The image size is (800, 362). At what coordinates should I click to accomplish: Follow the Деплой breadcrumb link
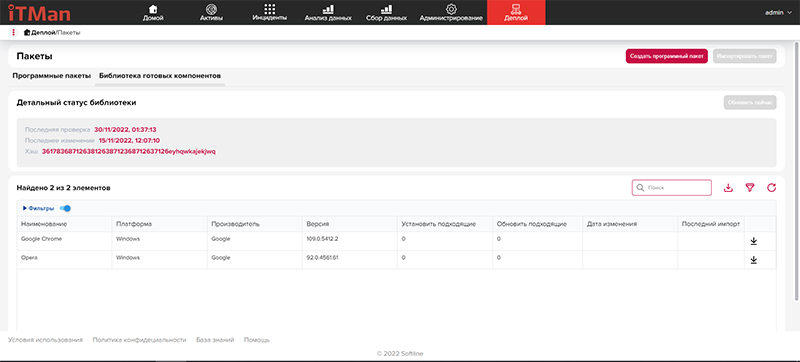[43, 33]
